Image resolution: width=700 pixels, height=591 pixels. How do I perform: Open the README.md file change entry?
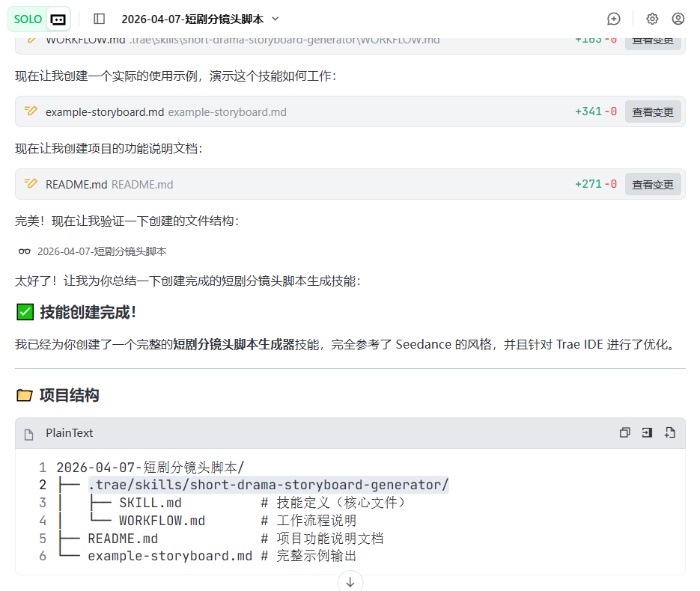point(76,185)
